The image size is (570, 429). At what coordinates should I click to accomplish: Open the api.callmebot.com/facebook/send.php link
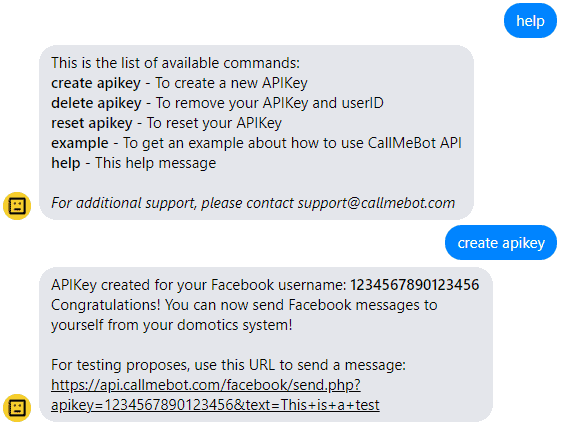pyautogui.click(x=206, y=385)
